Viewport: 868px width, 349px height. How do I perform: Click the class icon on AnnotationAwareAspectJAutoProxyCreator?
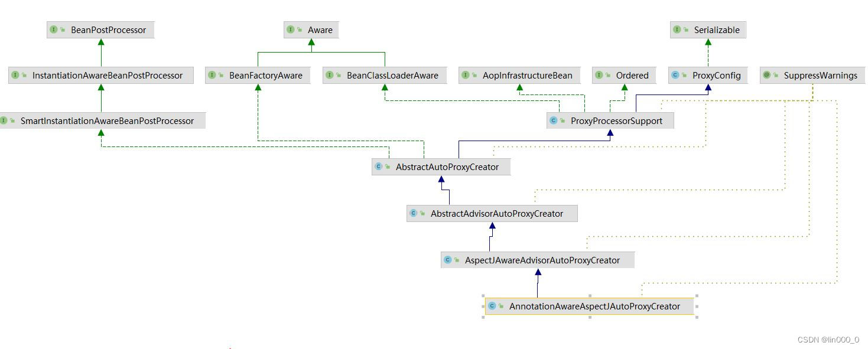pyautogui.click(x=492, y=306)
